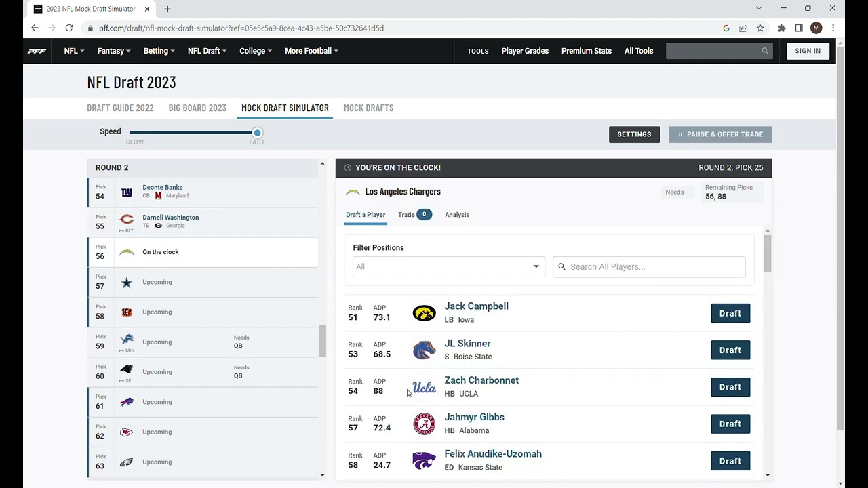Image resolution: width=868 pixels, height=488 pixels.
Task: Click the search magnifier icon in PFF header
Action: 765,51
